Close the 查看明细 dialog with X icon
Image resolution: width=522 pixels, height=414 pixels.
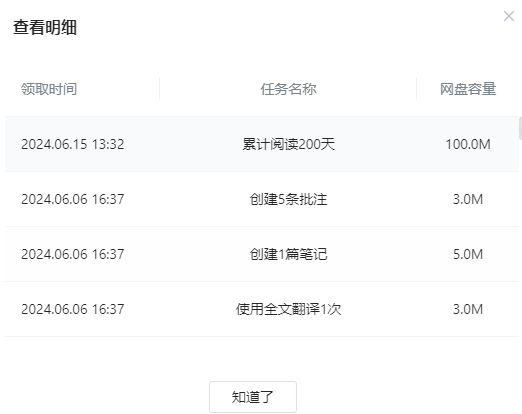click(x=509, y=16)
